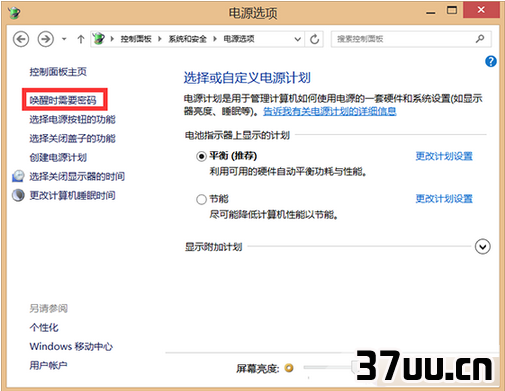Open 用户帐户 link

click(48, 365)
